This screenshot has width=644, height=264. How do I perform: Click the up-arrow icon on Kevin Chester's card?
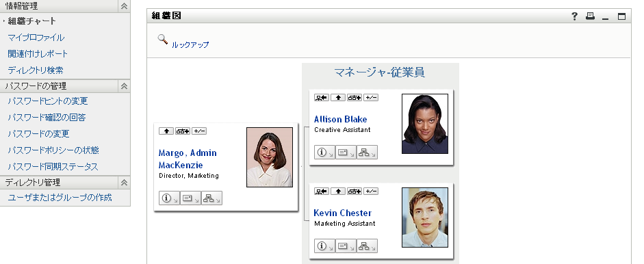pyautogui.click(x=337, y=191)
